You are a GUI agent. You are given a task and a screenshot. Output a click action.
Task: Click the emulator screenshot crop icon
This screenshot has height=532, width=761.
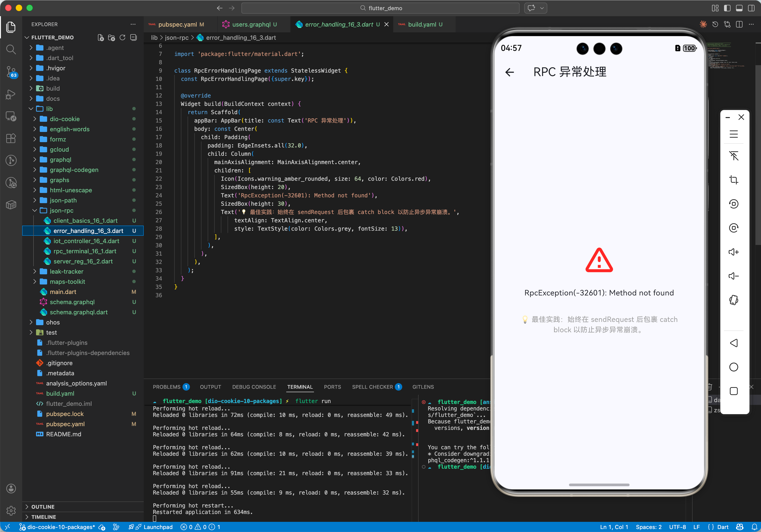pos(734,180)
